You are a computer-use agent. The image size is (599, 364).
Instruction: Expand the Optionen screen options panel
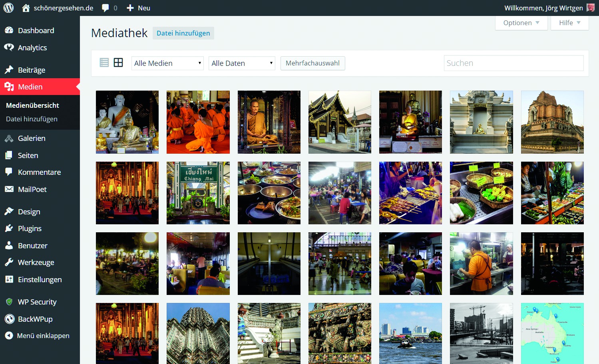tap(521, 23)
